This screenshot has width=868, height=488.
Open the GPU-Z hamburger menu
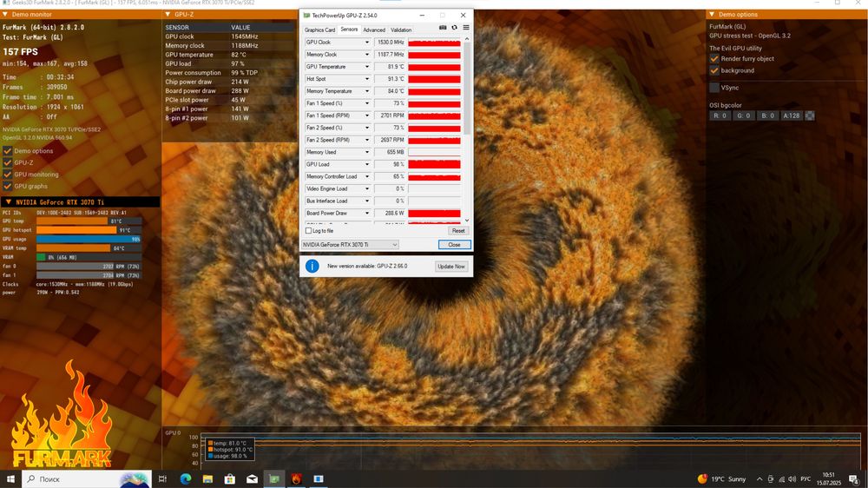coord(466,28)
